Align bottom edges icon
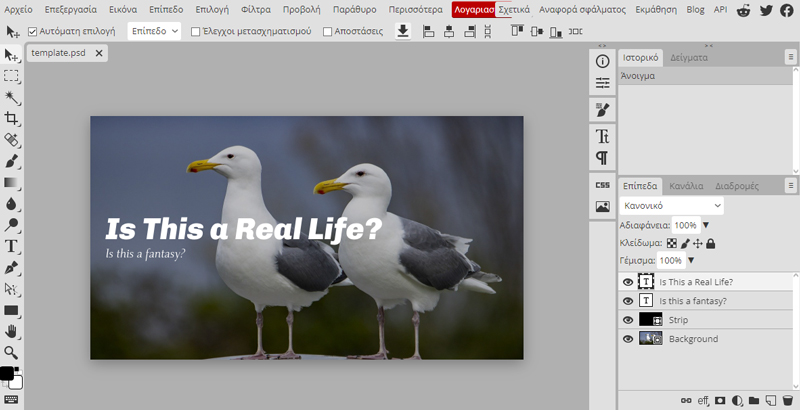The image size is (800, 410). pyautogui.click(x=556, y=31)
